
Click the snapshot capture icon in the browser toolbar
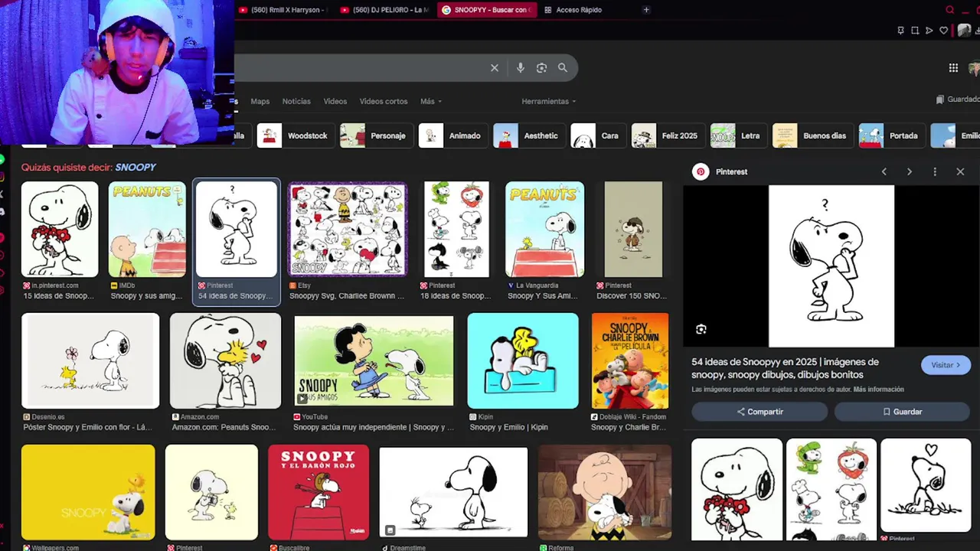point(915,31)
